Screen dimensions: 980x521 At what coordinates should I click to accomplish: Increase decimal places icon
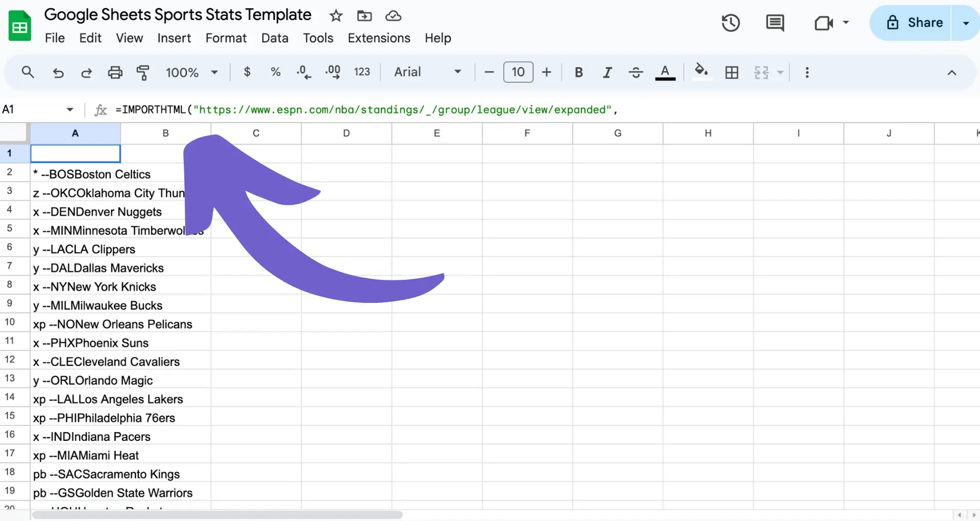333,72
